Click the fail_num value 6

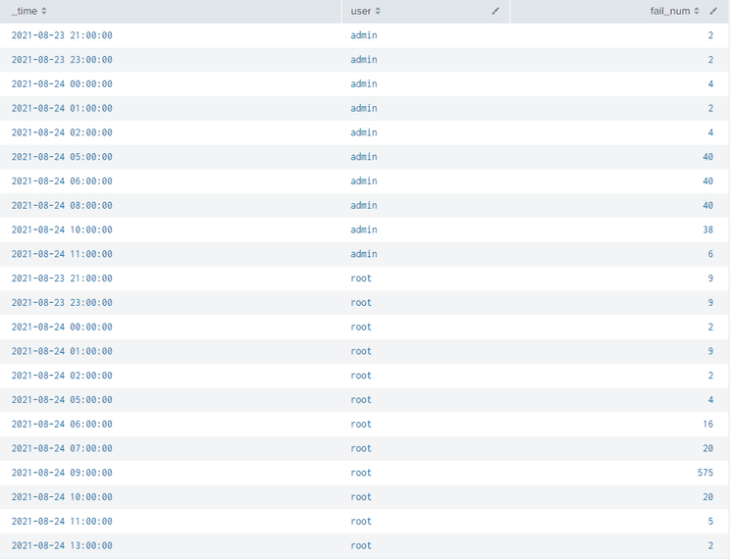(710, 254)
